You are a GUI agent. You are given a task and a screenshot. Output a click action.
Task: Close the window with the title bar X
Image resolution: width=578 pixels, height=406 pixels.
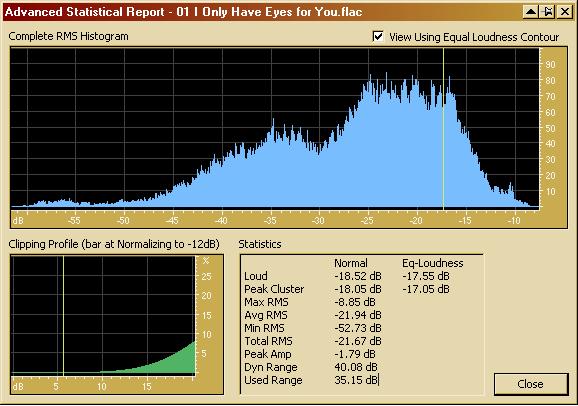[x=565, y=12]
